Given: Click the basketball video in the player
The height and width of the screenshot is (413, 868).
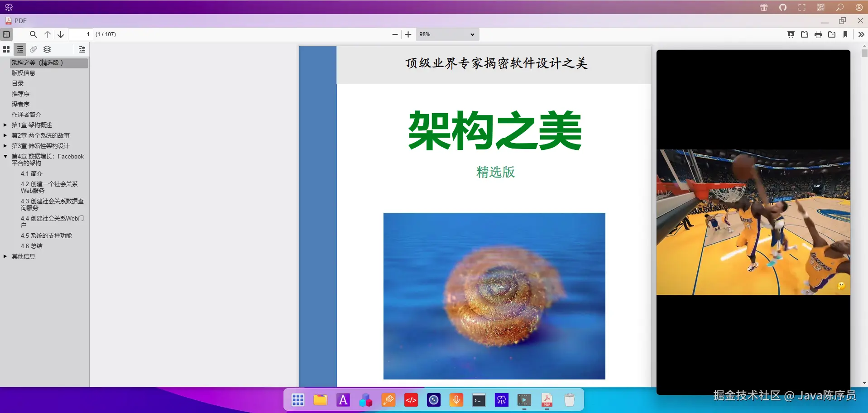Looking at the screenshot, I should [753, 222].
